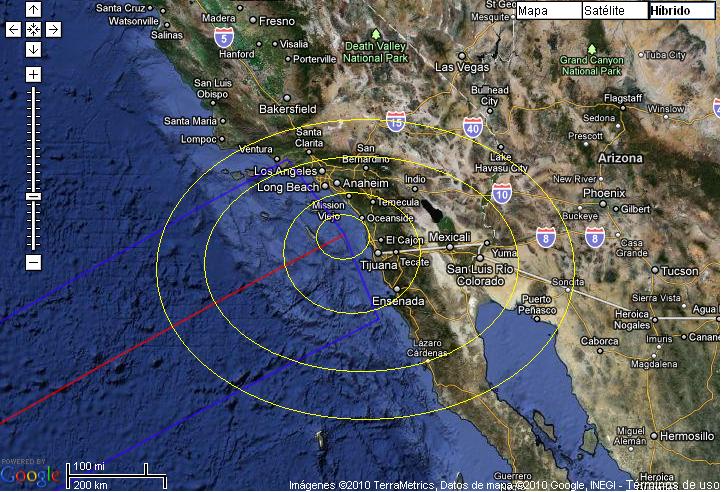Click the Tijuana label
This screenshot has width=721, height=492.
coord(379,265)
